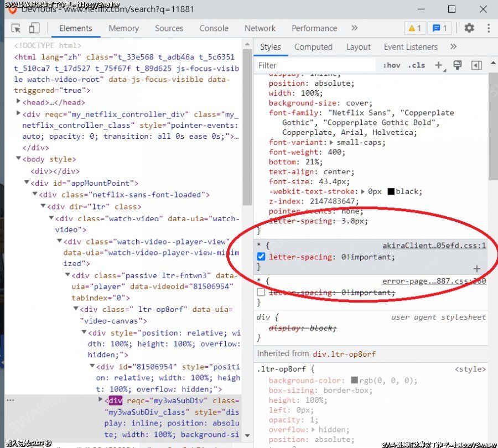
Task: Toggle the computed styles sidebar icon
Action: (476, 65)
